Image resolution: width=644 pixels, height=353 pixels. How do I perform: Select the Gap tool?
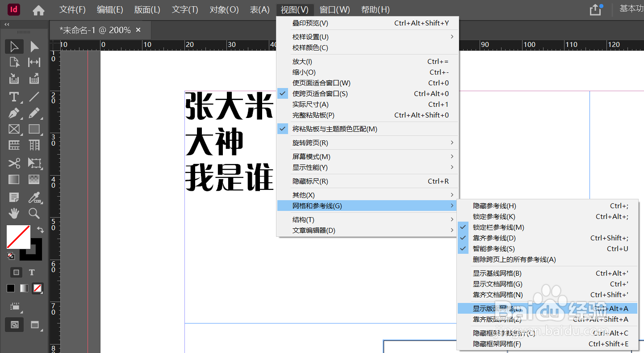pyautogui.click(x=34, y=62)
